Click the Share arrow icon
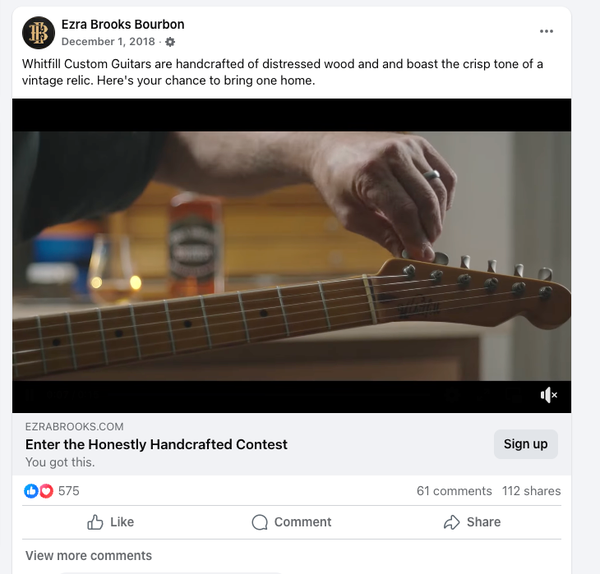 (450, 522)
